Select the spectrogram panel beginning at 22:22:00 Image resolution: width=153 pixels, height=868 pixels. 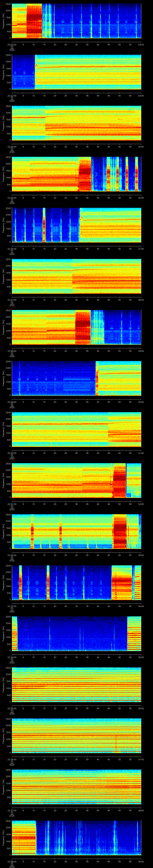[x=76, y=21]
